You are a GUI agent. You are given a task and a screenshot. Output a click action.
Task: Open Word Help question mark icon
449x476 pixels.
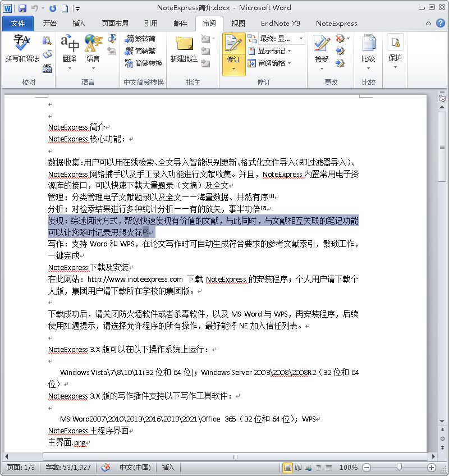click(x=441, y=23)
